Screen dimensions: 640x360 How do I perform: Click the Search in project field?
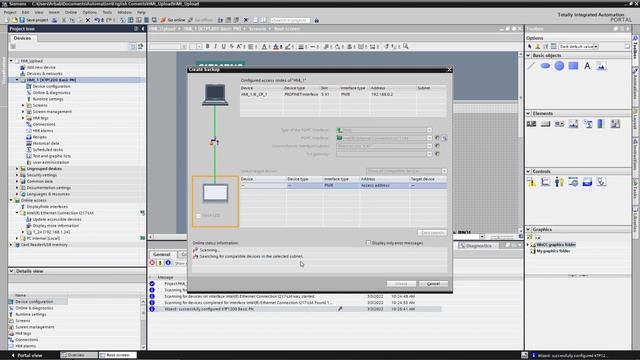point(290,20)
